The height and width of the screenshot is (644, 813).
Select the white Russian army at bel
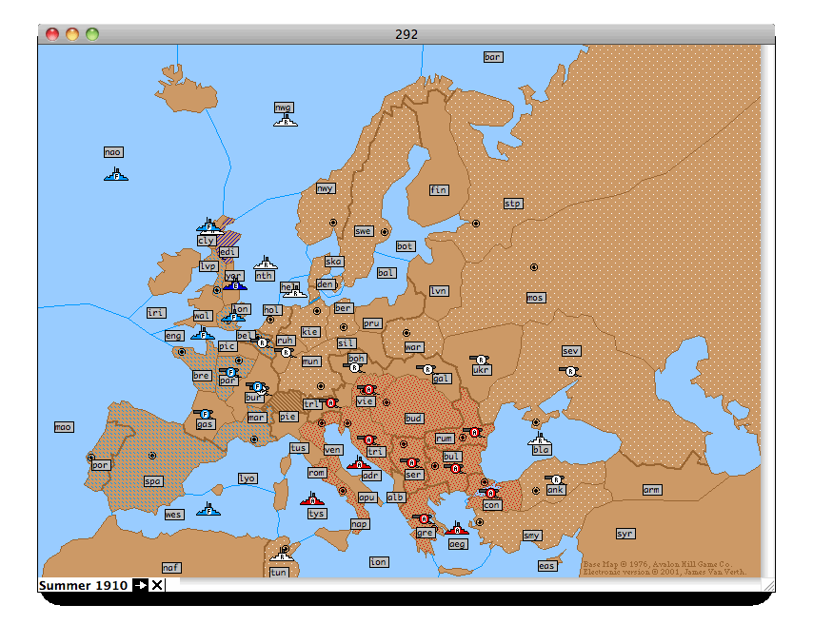[x=262, y=342]
